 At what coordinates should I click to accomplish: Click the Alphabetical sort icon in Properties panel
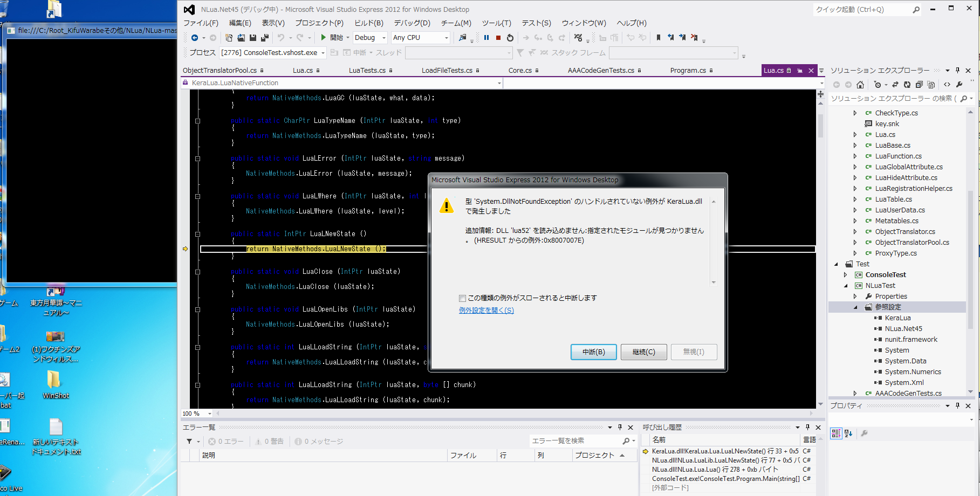848,433
